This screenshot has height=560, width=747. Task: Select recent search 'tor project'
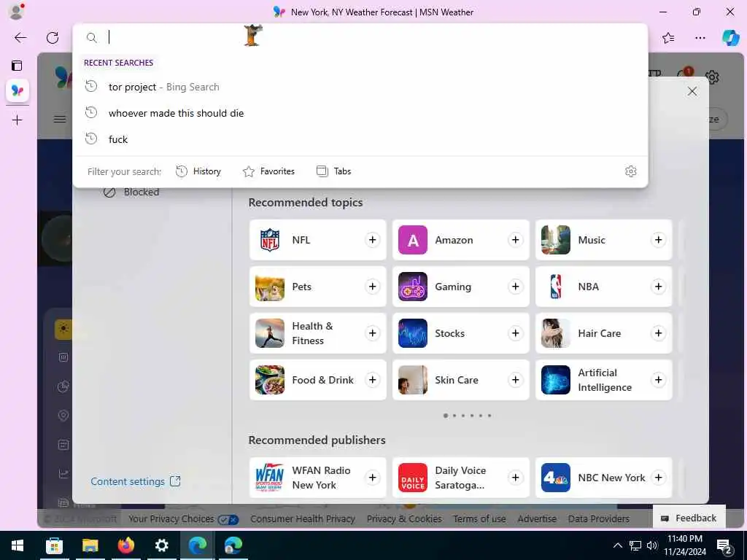click(x=360, y=87)
